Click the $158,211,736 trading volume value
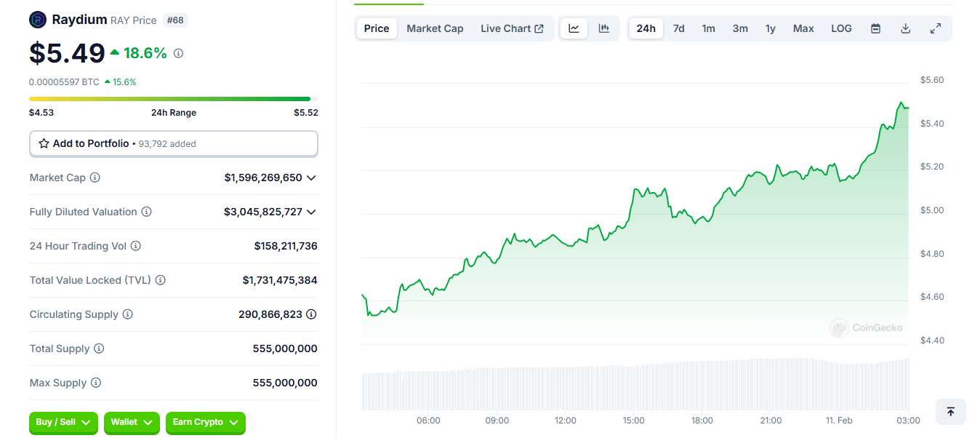Viewport: 980px width, 438px height. (286, 246)
